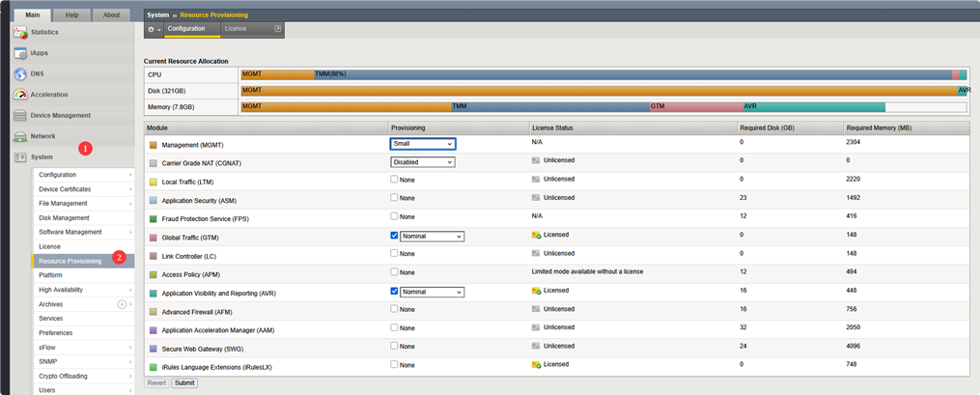Click the plus icon beside Archives
Image resolution: width=980 pixels, height=395 pixels.
122,304
